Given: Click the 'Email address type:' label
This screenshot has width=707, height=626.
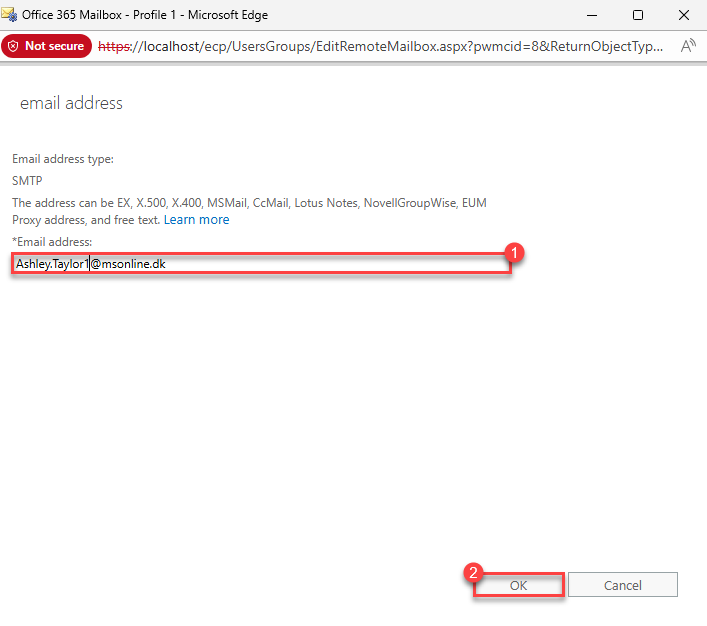Looking at the screenshot, I should [x=63, y=159].
